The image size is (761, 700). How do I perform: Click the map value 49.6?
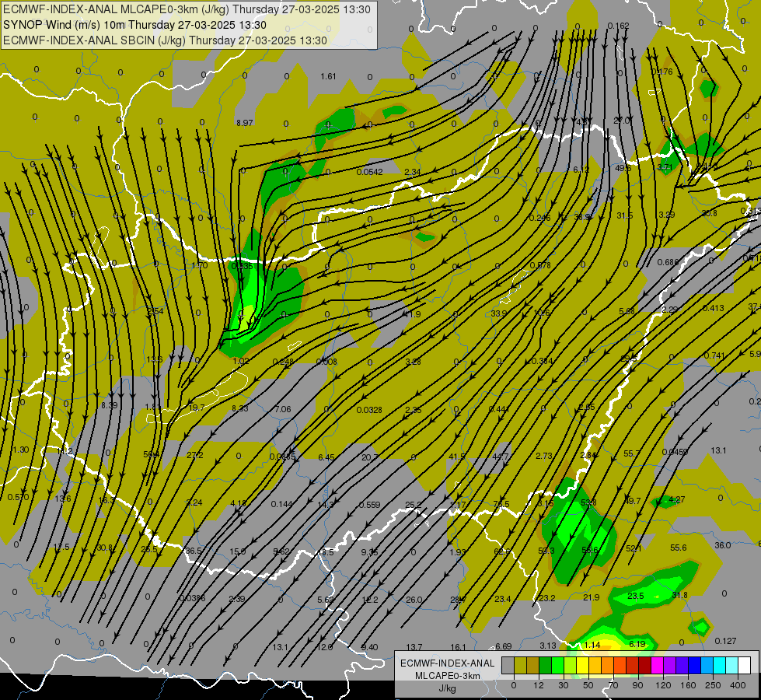coord(623,168)
